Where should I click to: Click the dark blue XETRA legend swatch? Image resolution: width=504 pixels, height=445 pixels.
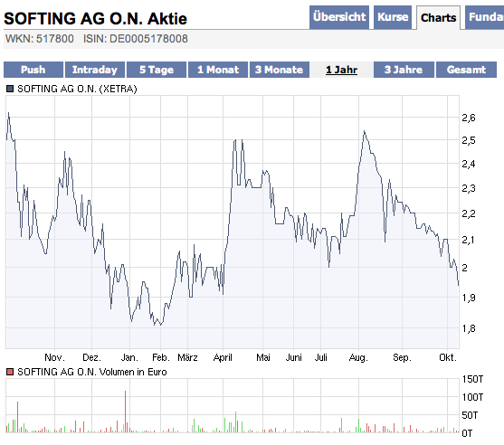pyautogui.click(x=10, y=89)
